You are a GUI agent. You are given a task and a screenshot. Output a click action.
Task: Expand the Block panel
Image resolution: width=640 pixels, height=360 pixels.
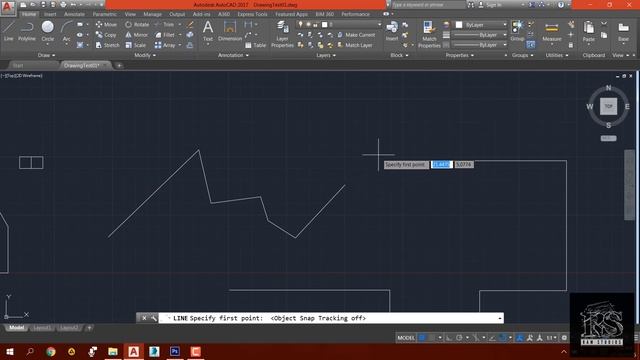[399, 55]
